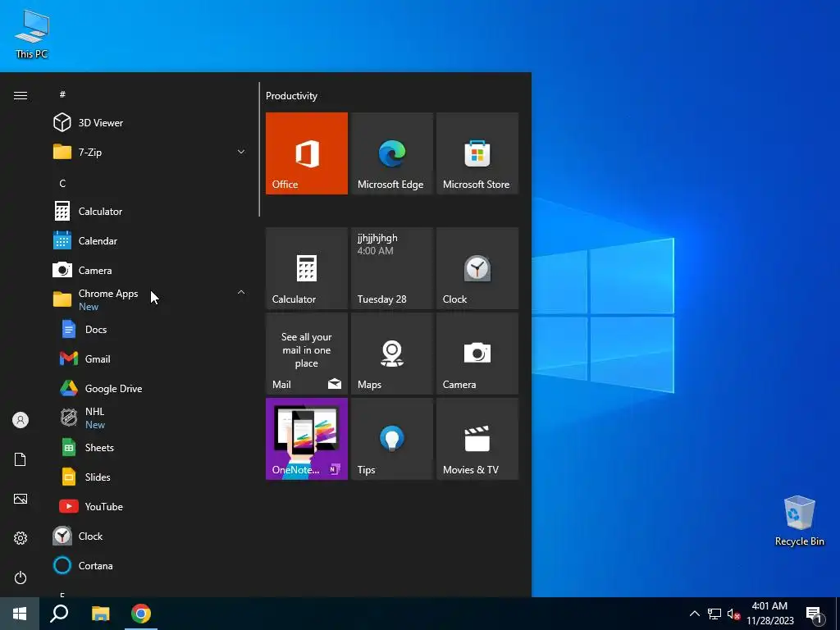The height and width of the screenshot is (630, 840).
Task: Open File Explorer from the taskbar
Action: 100,614
